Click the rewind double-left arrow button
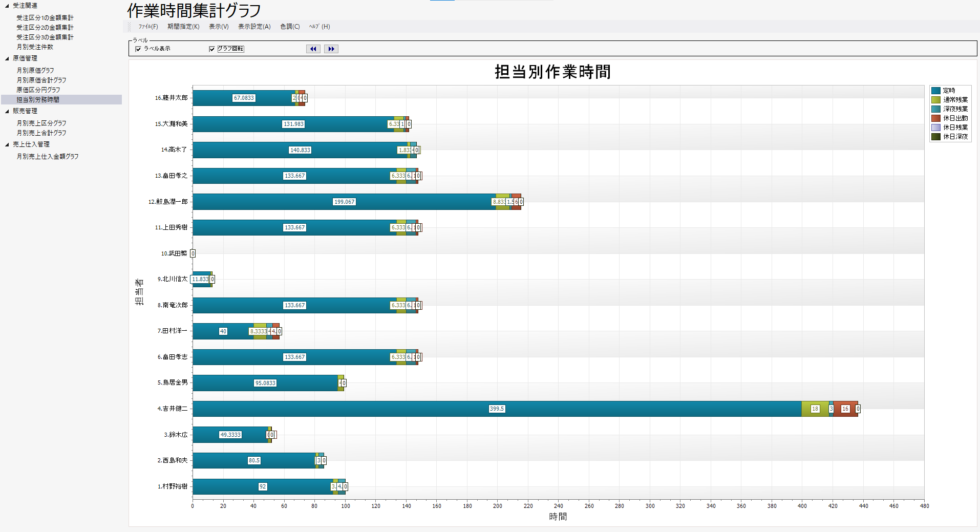Screen dimensions: 980x532 (313, 49)
